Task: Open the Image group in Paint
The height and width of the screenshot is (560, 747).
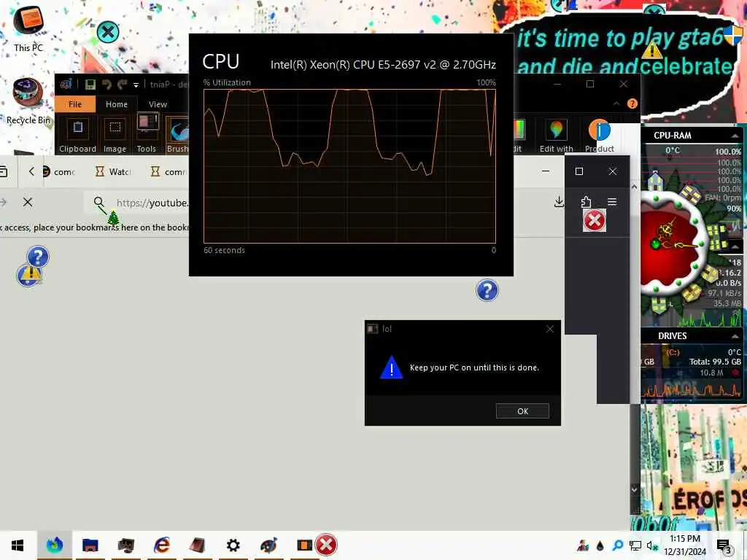Action: coord(115,135)
